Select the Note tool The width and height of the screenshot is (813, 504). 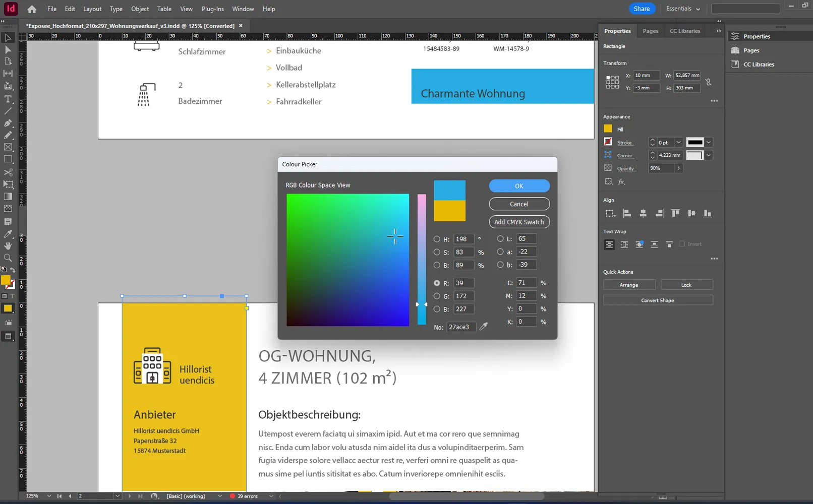[x=8, y=222]
